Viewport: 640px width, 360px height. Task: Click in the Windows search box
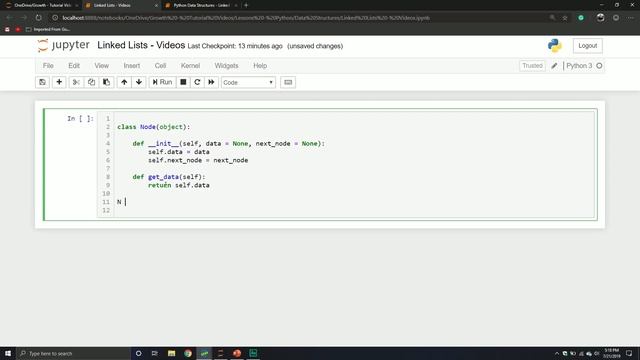(x=73, y=353)
